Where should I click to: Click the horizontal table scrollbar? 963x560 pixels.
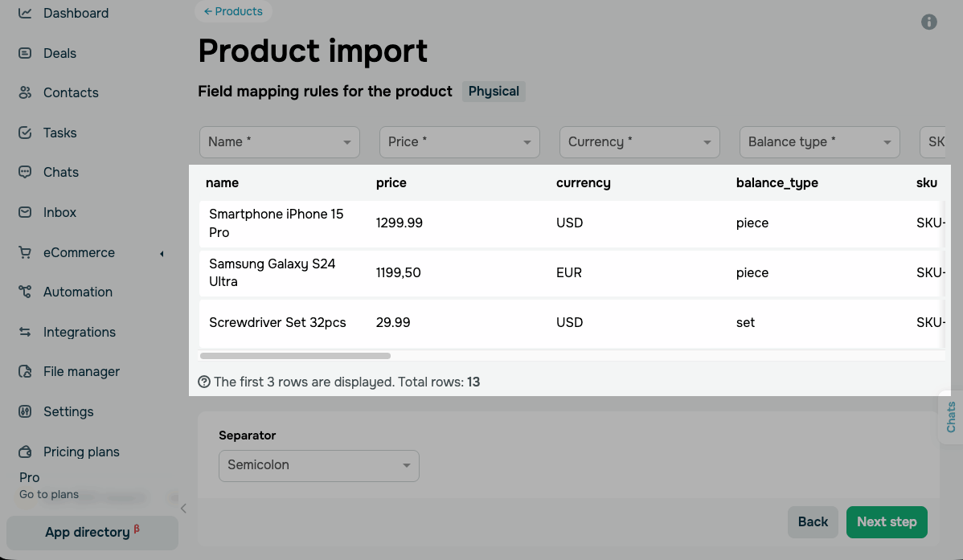click(295, 356)
